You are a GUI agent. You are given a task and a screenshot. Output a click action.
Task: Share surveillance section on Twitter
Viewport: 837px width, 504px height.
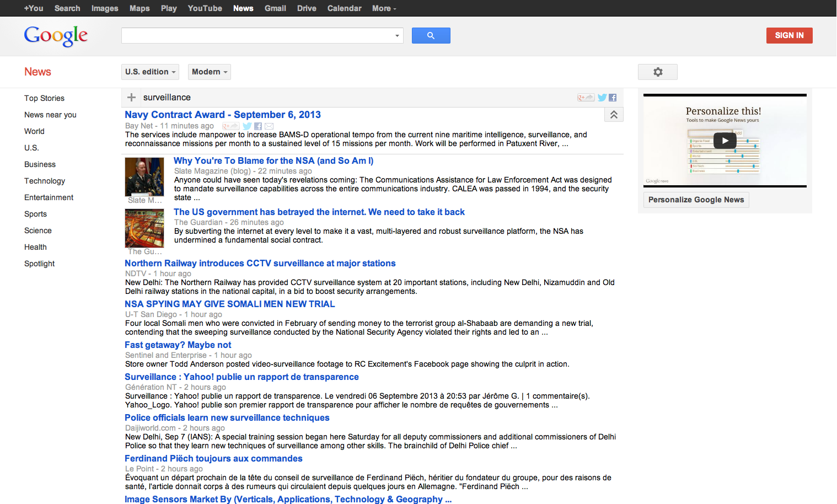point(602,98)
